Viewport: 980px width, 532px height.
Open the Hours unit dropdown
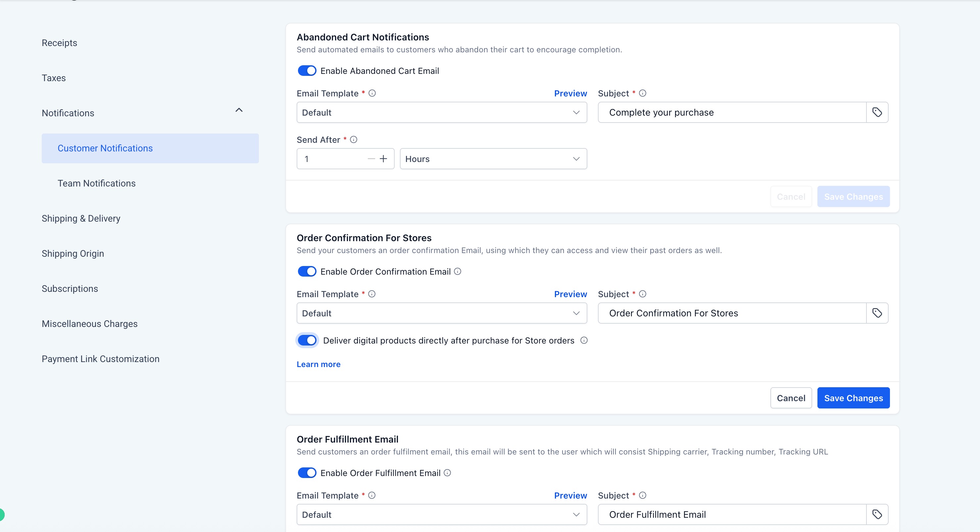coord(493,159)
